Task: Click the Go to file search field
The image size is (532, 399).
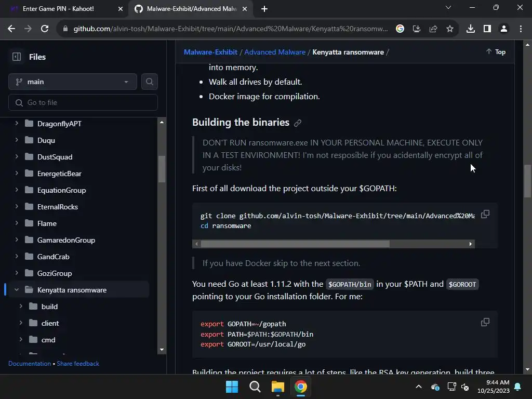Action: (x=83, y=102)
